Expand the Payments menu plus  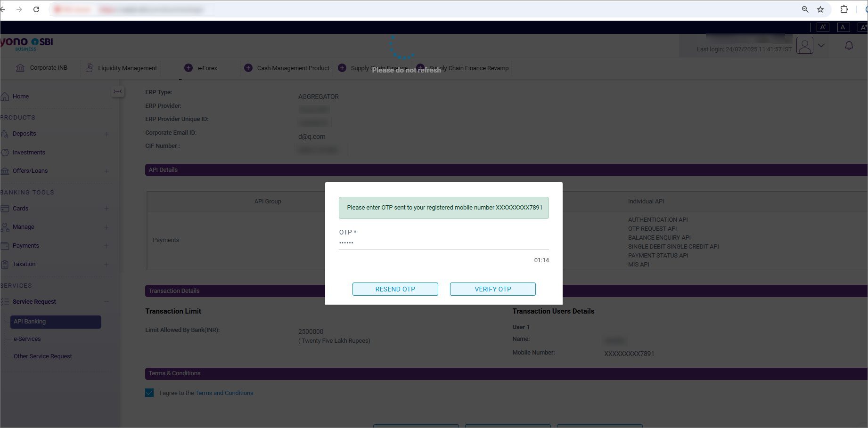click(x=106, y=246)
